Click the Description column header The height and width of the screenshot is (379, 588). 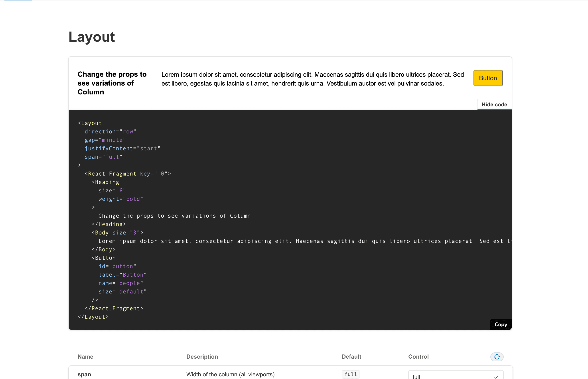coord(202,357)
